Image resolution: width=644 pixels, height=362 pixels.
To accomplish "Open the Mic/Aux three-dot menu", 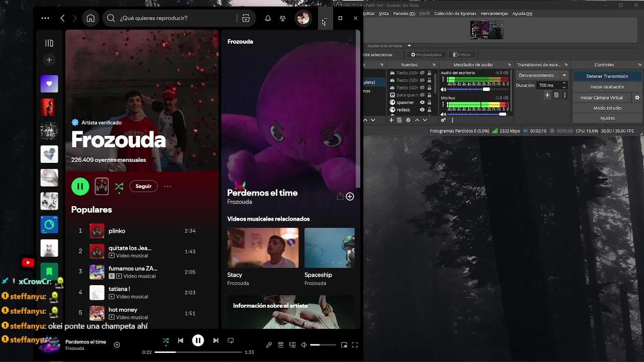I will (x=443, y=104).
